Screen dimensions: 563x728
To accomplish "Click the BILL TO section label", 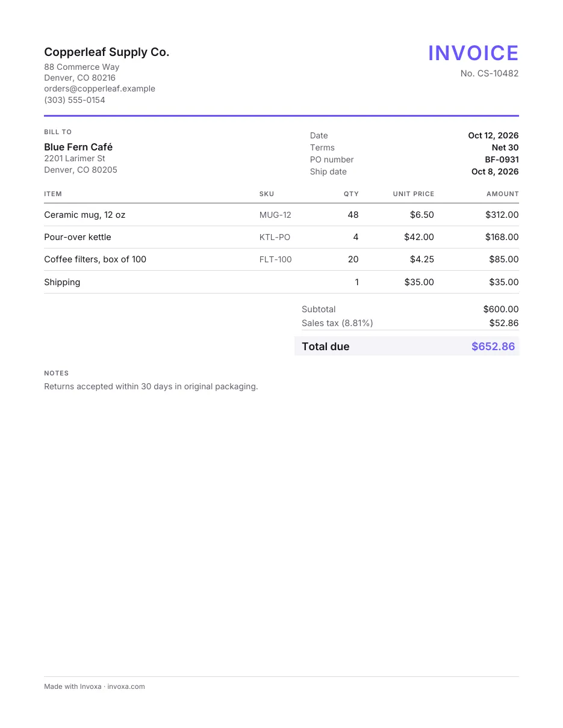I will click(58, 132).
